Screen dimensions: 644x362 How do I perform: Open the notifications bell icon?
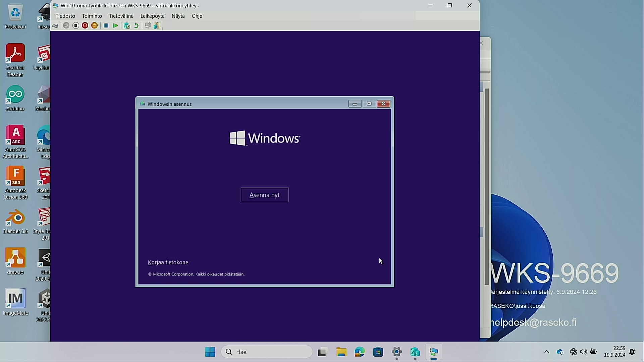pos(632,352)
